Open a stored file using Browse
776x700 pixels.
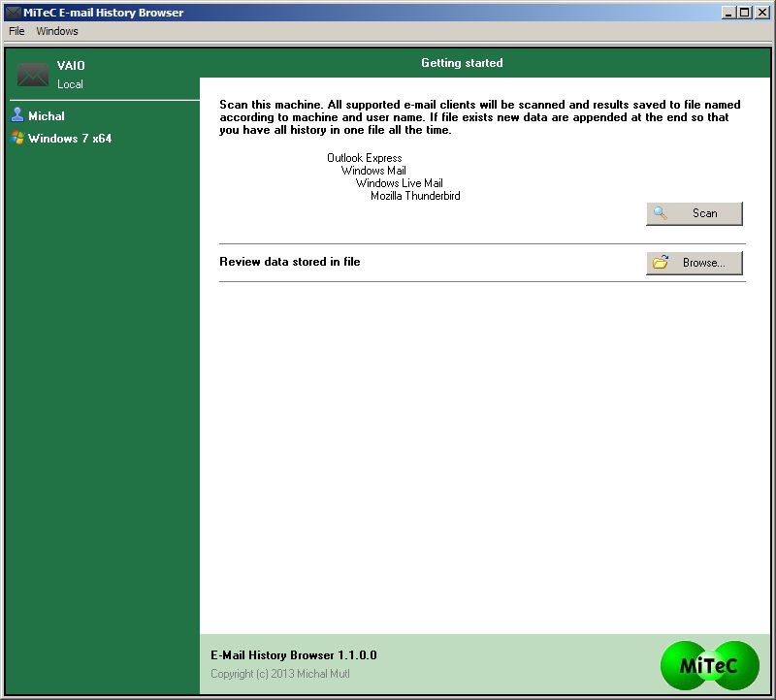point(695,262)
